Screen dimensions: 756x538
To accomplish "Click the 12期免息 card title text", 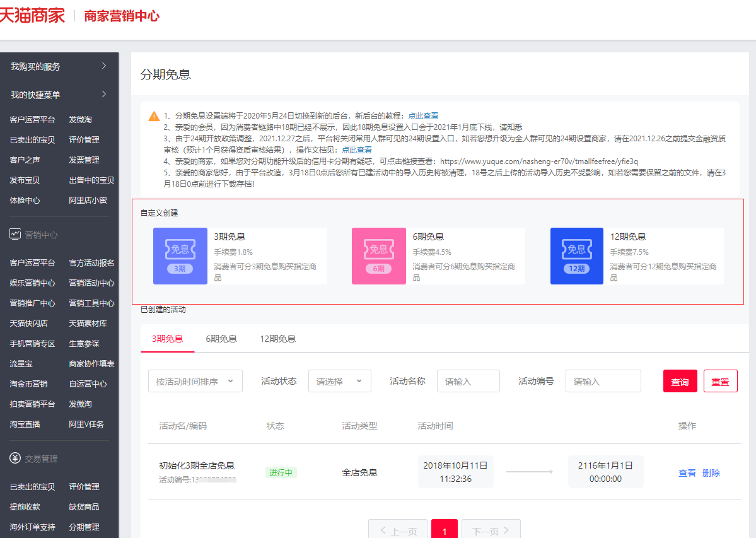I will (628, 237).
